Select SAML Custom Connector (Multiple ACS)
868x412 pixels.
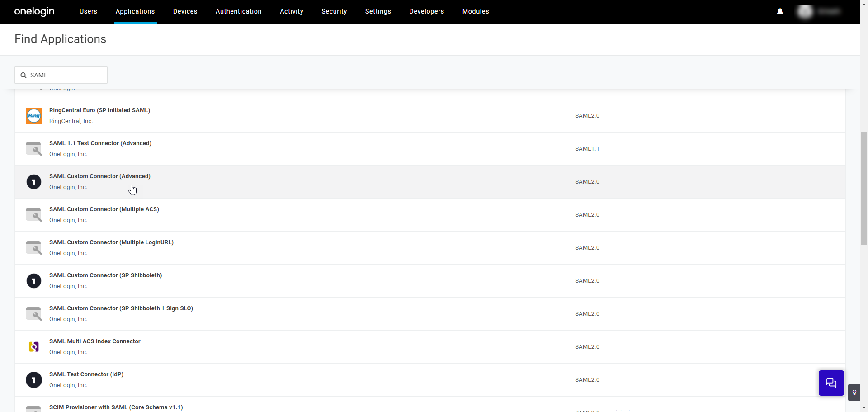coord(430,215)
